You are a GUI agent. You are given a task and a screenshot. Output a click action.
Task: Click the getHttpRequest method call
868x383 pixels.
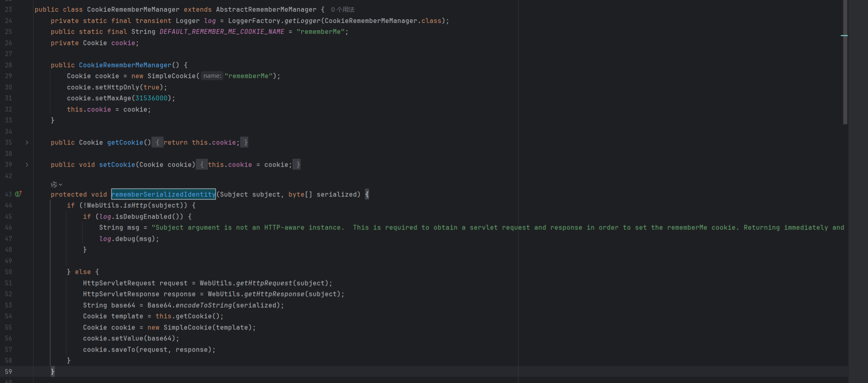click(264, 283)
